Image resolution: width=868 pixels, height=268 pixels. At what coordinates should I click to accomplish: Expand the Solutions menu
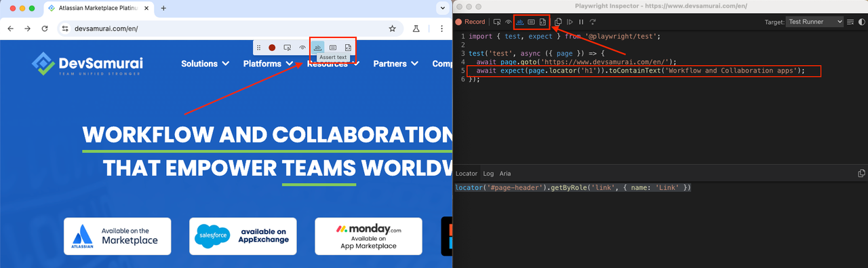point(205,64)
